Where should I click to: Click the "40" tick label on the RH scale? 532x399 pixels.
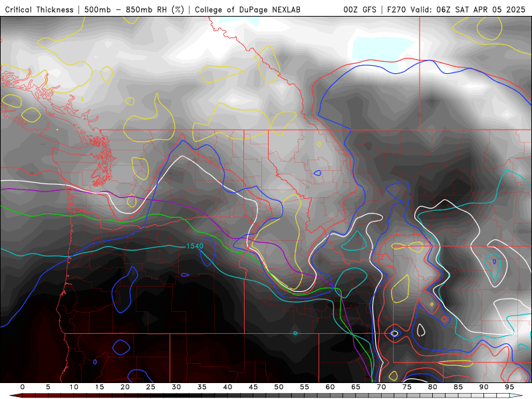pyautogui.click(x=227, y=387)
